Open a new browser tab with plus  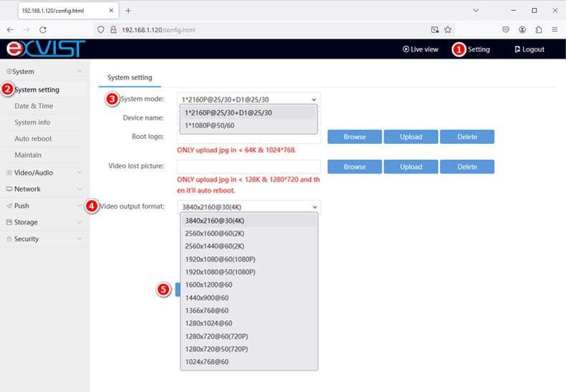(128, 11)
